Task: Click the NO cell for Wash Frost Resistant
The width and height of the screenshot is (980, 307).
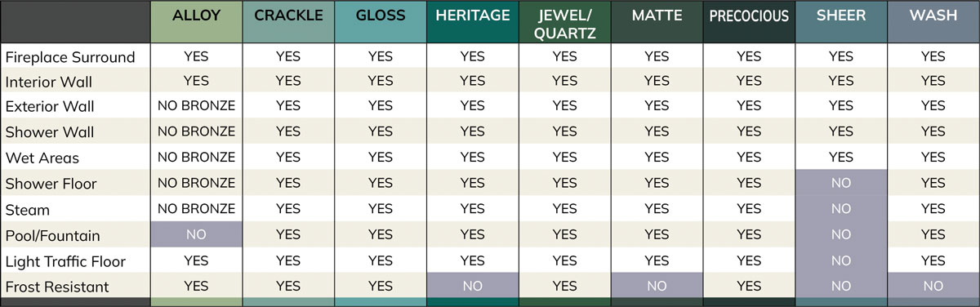Action: tap(933, 286)
